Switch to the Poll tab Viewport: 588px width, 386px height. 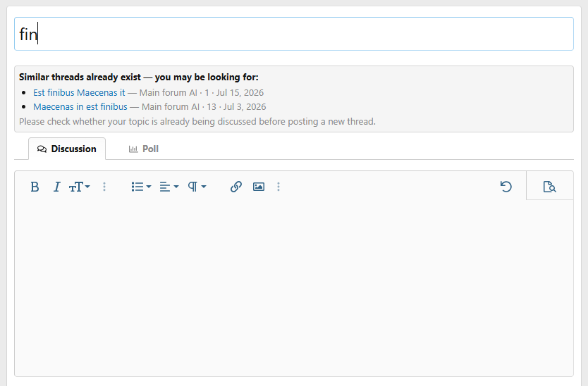click(x=144, y=149)
